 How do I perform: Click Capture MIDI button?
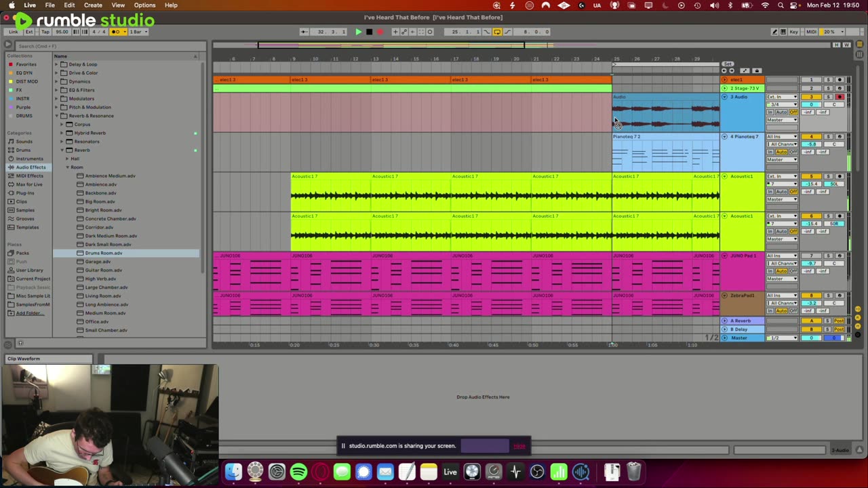coord(421,32)
